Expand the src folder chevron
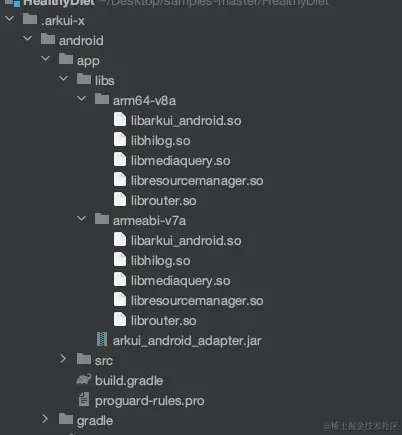 tap(63, 359)
